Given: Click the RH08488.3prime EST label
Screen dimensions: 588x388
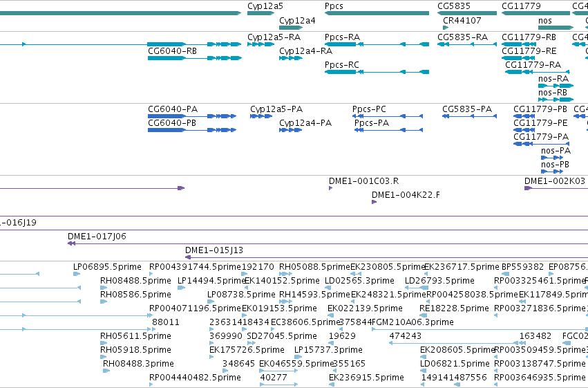Looking at the screenshot, I should pyautogui.click(x=138, y=364).
